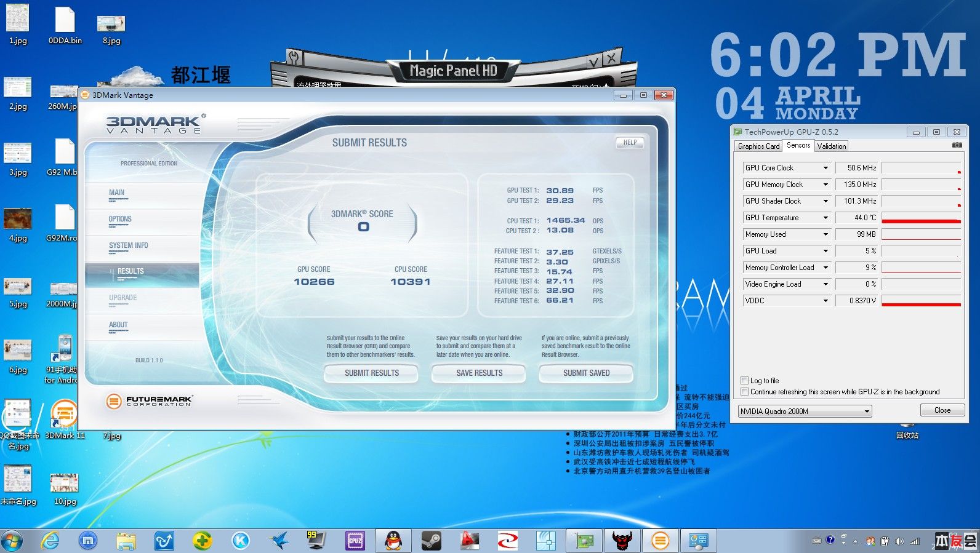Open the UPGRADE section in 3DMark
This screenshot has height=553, width=980.
pos(142,300)
